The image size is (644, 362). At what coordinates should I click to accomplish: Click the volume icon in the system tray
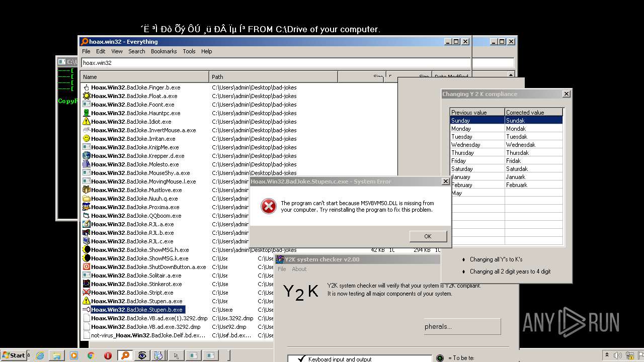tap(617, 355)
